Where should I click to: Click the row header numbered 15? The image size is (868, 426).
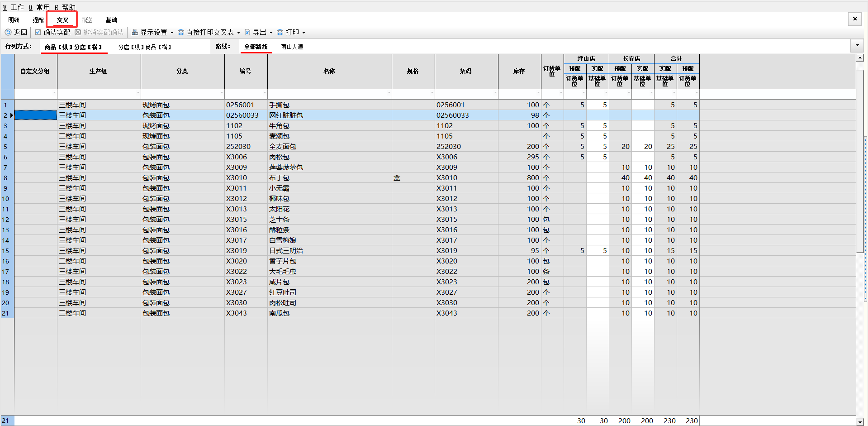[x=7, y=251]
